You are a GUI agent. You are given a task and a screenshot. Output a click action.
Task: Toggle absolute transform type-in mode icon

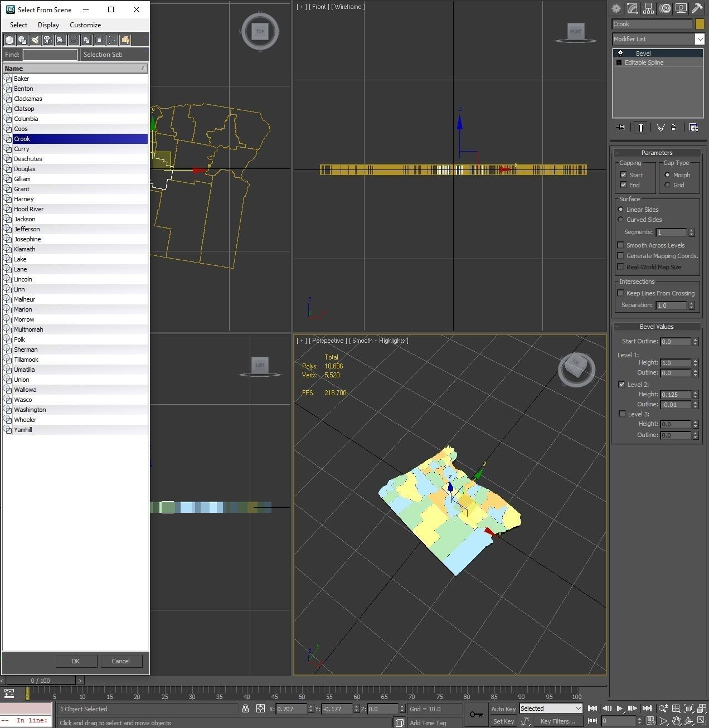coord(260,708)
